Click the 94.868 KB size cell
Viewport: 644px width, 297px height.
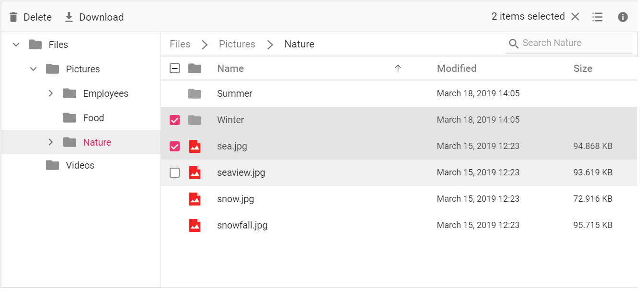[x=593, y=146]
